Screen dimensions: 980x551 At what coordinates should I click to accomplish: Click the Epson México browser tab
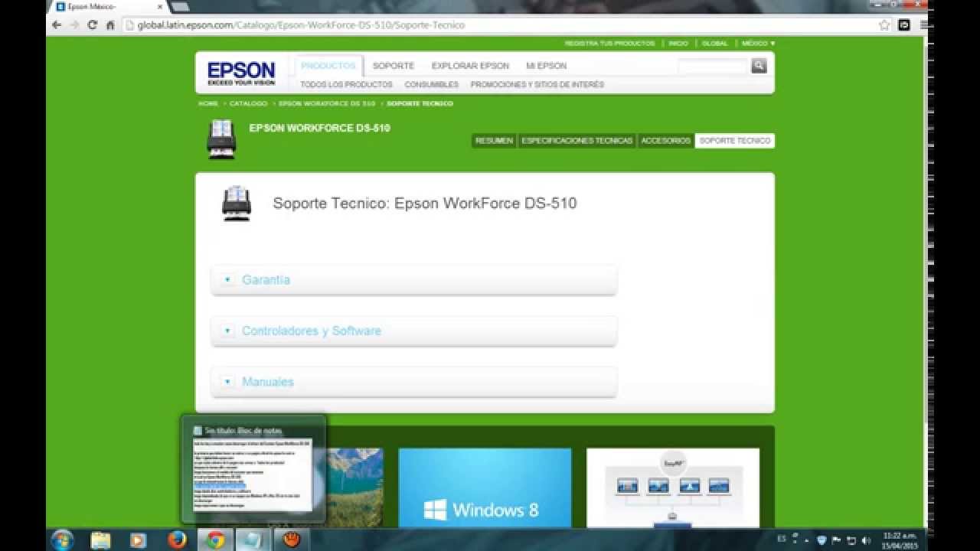click(107, 6)
